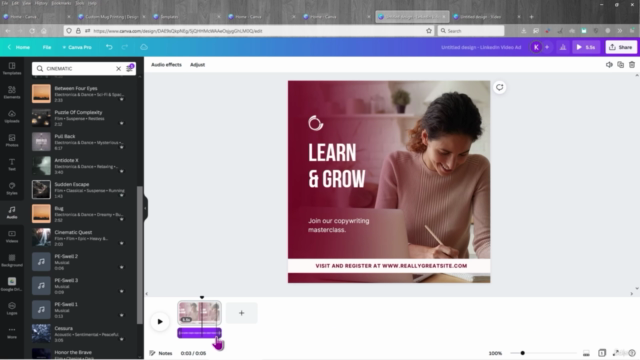Screen dimensions: 640x360
Task: Select the Cinematic Quest audio thumbnail
Action: pos(41,238)
